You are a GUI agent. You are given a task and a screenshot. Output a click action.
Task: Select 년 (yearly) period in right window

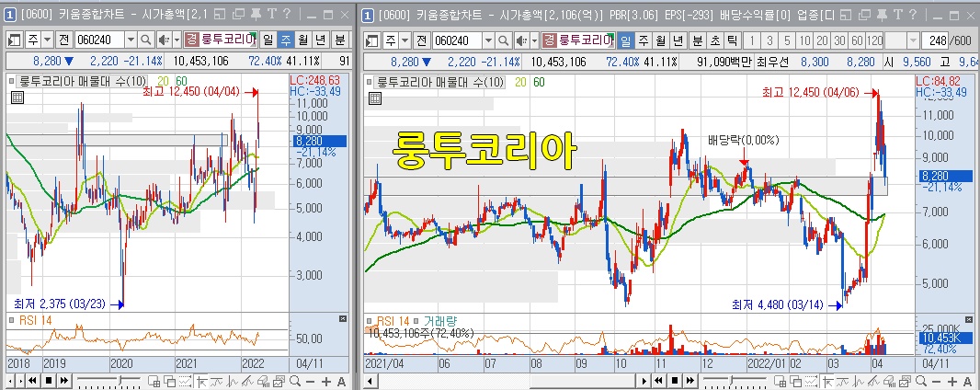[x=678, y=40]
